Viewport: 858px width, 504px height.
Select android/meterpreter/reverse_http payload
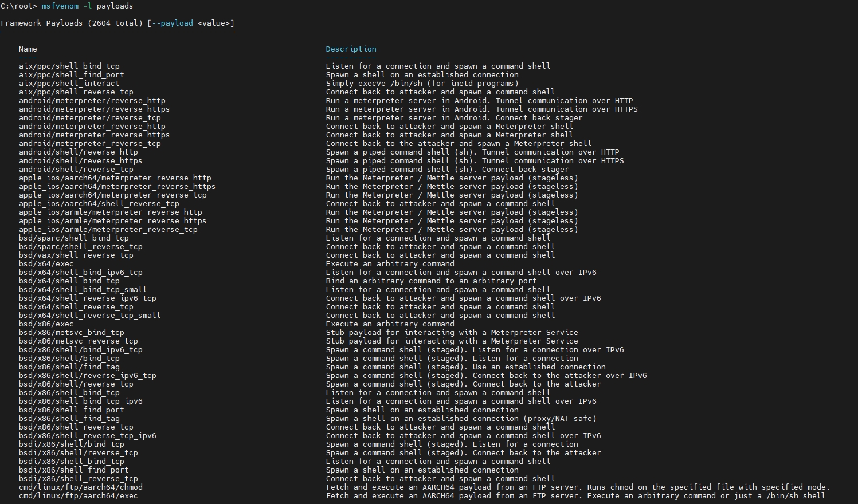92,101
